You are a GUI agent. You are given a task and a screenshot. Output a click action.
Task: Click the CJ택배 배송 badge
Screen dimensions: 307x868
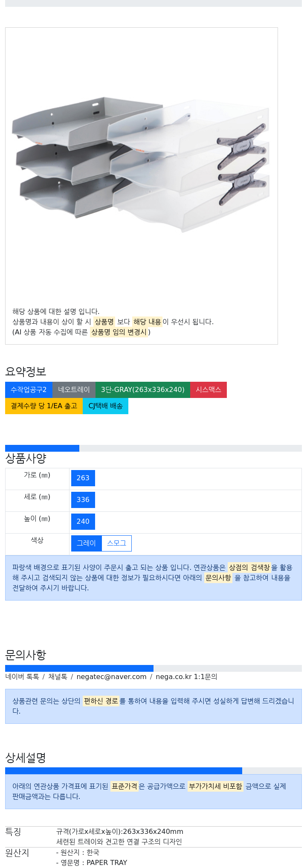105,406
